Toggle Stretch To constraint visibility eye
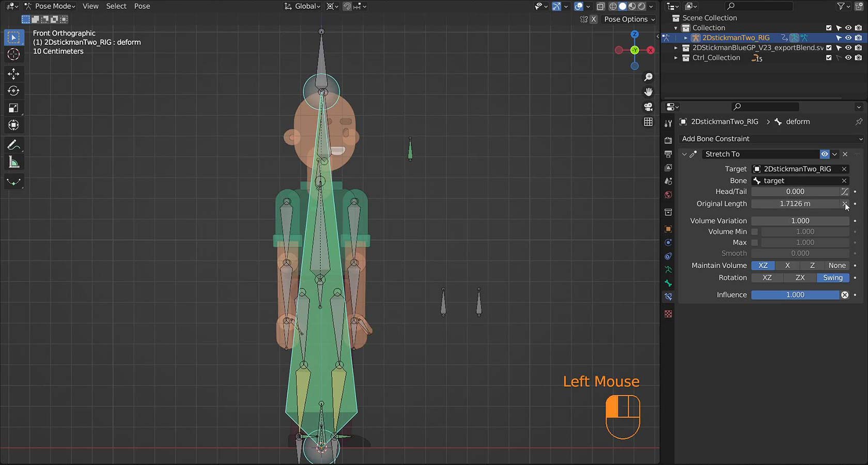 (x=825, y=154)
